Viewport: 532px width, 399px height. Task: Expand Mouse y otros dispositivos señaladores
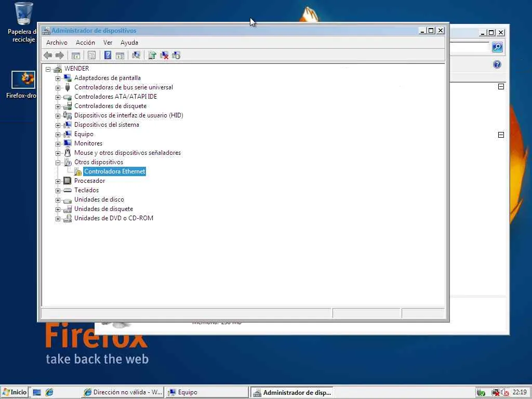click(58, 153)
